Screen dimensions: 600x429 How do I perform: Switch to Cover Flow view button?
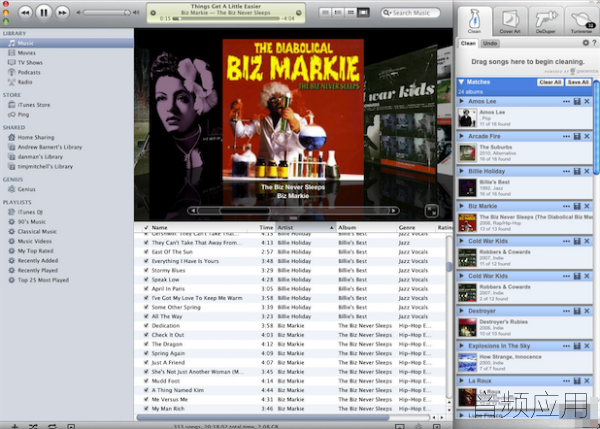(x=363, y=13)
